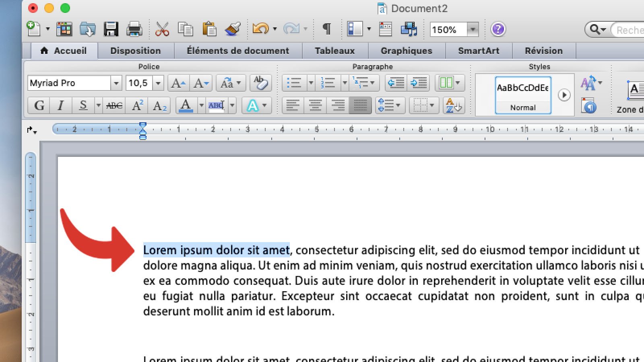
Task: Open the Myriad Pro font dropdown
Action: 116,83
